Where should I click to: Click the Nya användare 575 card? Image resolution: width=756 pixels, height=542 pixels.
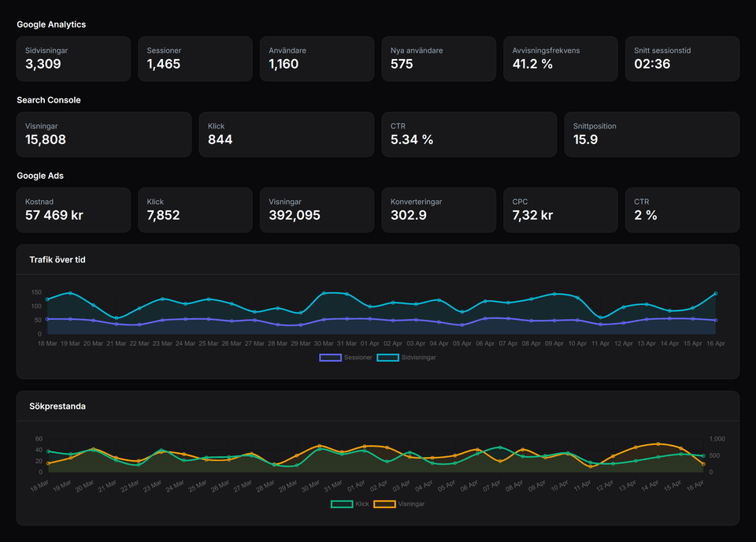(439, 58)
